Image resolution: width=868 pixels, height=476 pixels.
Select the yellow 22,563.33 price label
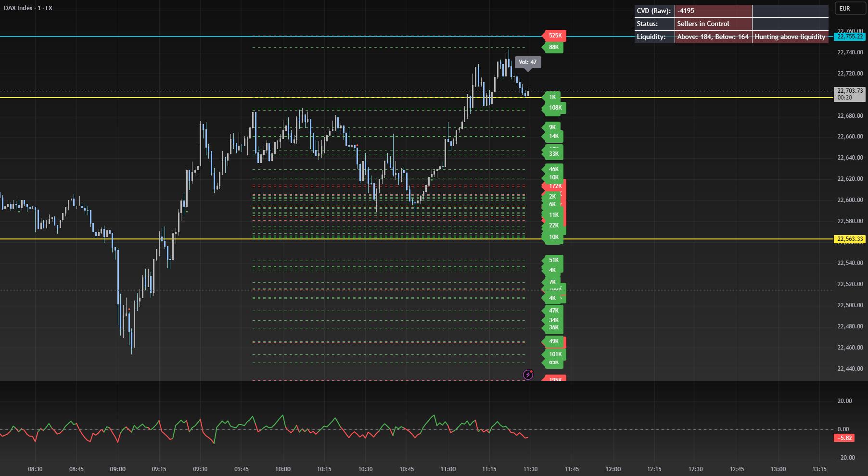click(850, 239)
